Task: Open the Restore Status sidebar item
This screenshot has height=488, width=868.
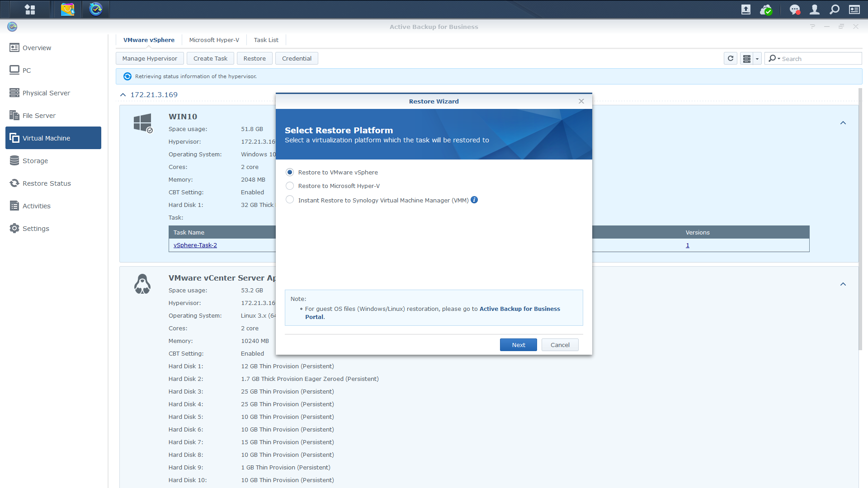Action: pos(47,183)
